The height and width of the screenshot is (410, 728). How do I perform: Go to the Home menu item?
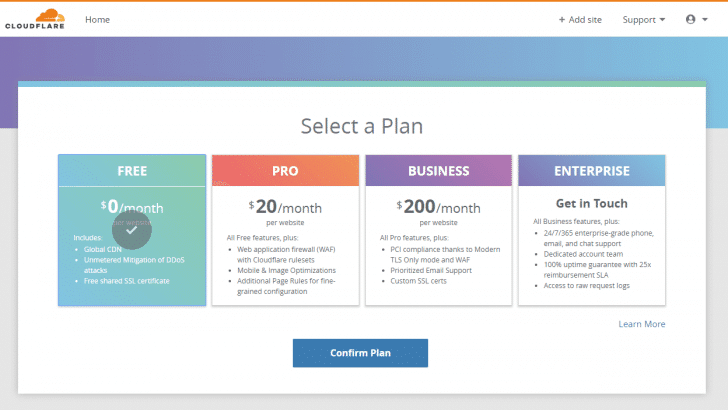(x=97, y=19)
